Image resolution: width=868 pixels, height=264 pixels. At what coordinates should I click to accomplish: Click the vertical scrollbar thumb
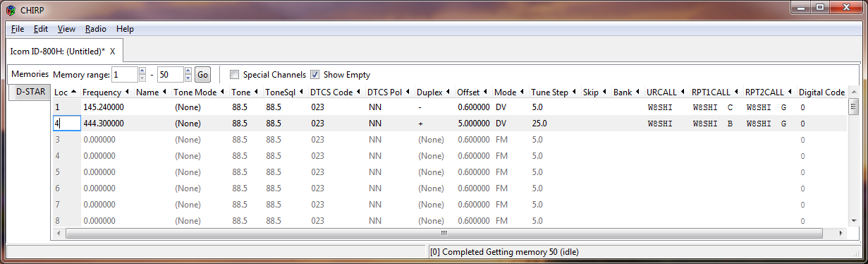(852, 107)
